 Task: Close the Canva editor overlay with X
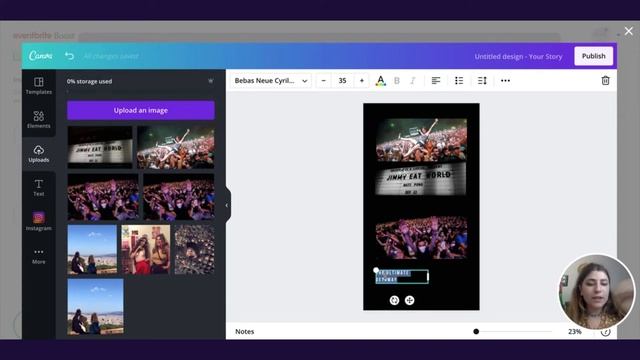pos(629,31)
